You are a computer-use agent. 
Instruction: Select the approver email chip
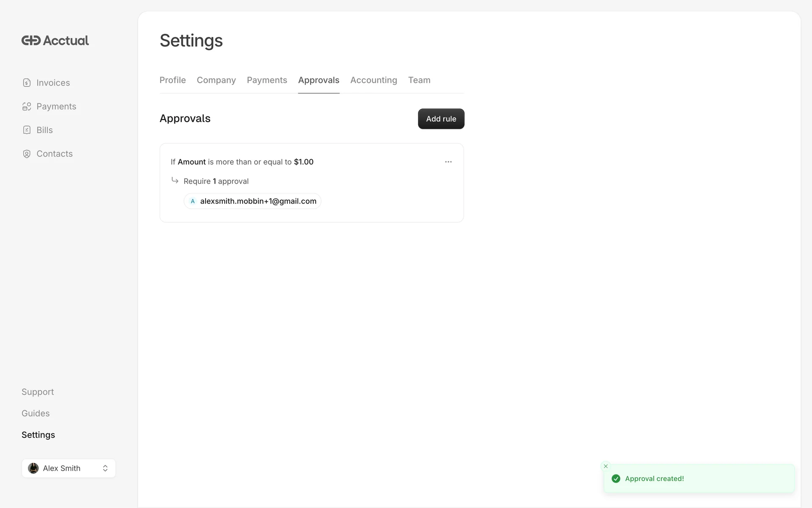(x=252, y=201)
